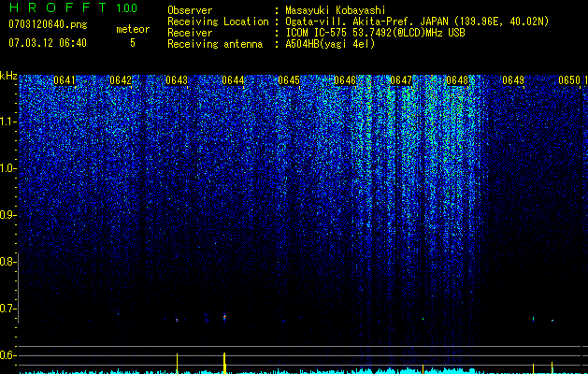The width and height of the screenshot is (588, 374).
Task: Click the 0.6 kHz axis label
Action: (7, 355)
